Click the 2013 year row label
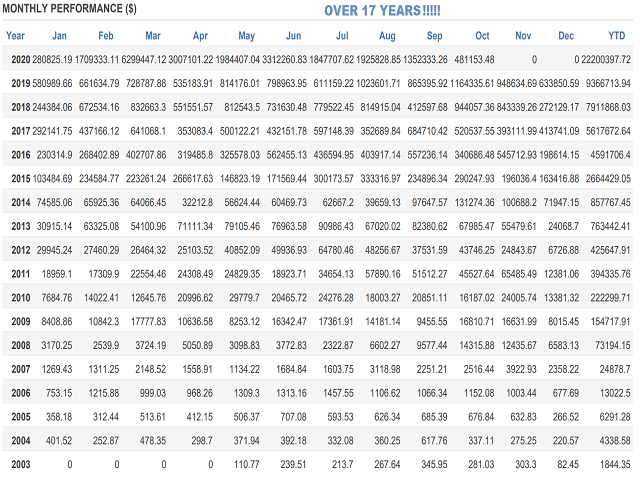The height and width of the screenshot is (480, 640). click(21, 226)
